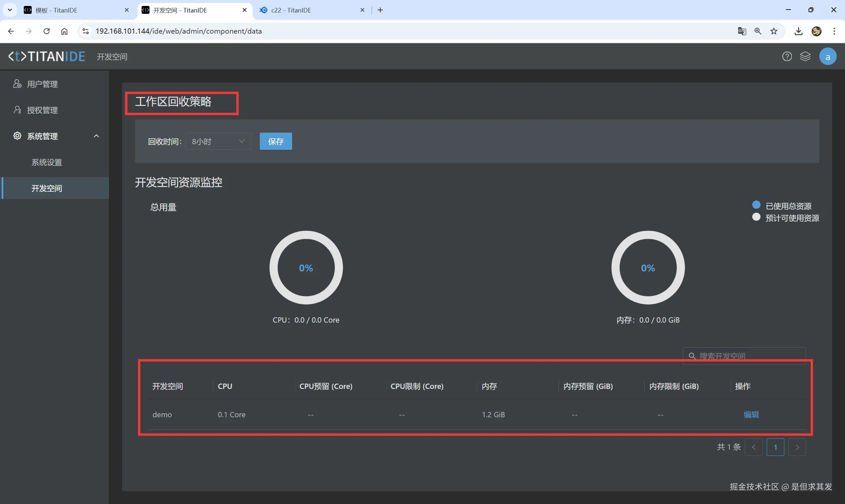The height and width of the screenshot is (504, 845).
Task: Open 用户管理 in sidebar
Action: [42, 84]
